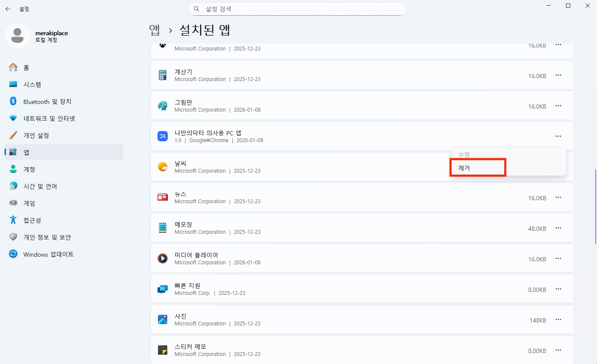Click the merakiplace account avatar
Viewport: 597px width, 364px height.
coord(17,36)
